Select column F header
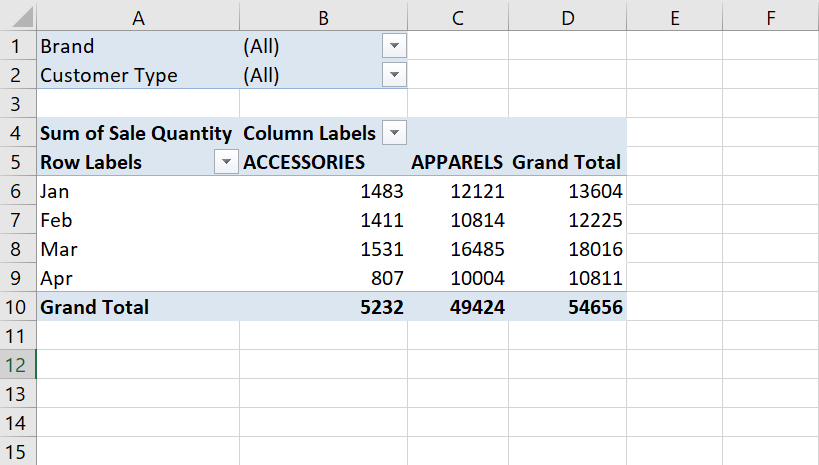Viewport: 819px width, 465px height. (770, 18)
